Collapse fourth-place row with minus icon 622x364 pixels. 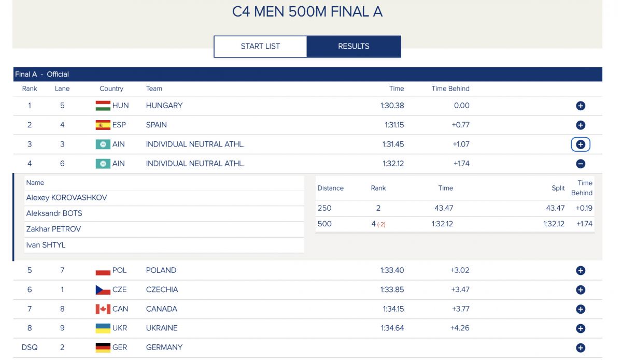tap(581, 164)
